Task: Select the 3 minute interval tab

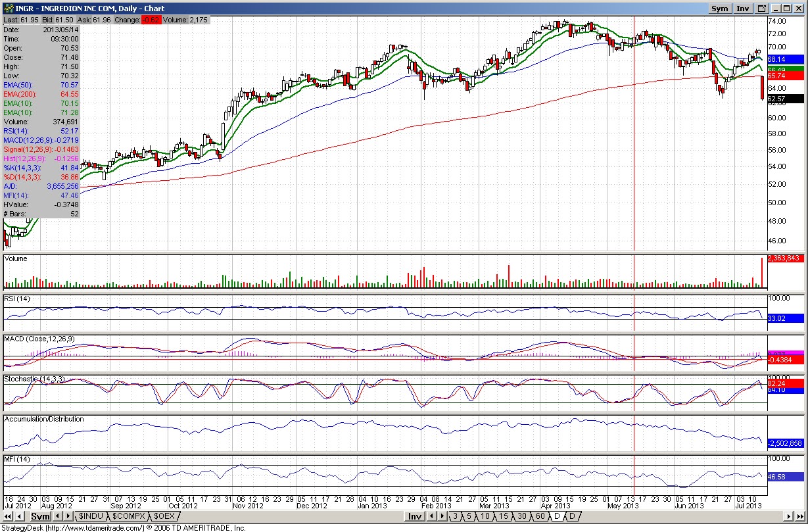Action: (x=455, y=516)
